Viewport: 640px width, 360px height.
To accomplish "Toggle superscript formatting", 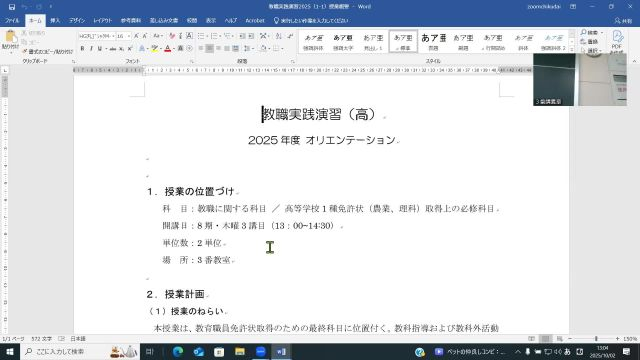I will point(130,49).
